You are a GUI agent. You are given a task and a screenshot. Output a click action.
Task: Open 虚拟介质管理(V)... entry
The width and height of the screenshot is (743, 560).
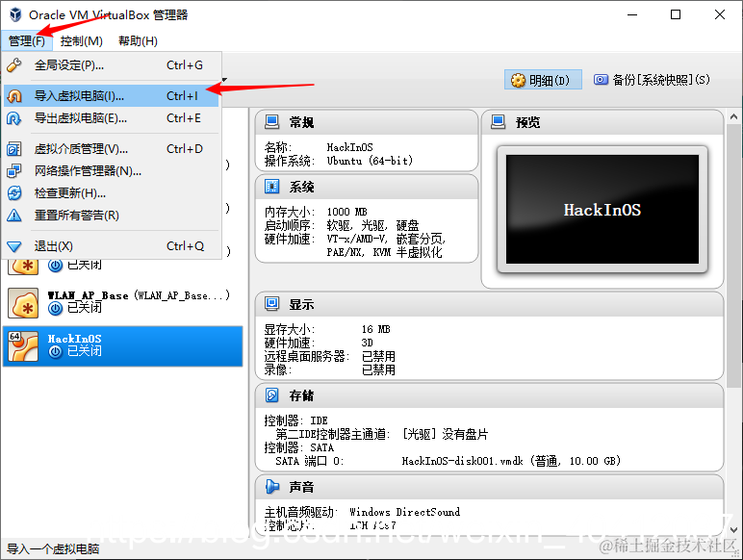pos(112,149)
